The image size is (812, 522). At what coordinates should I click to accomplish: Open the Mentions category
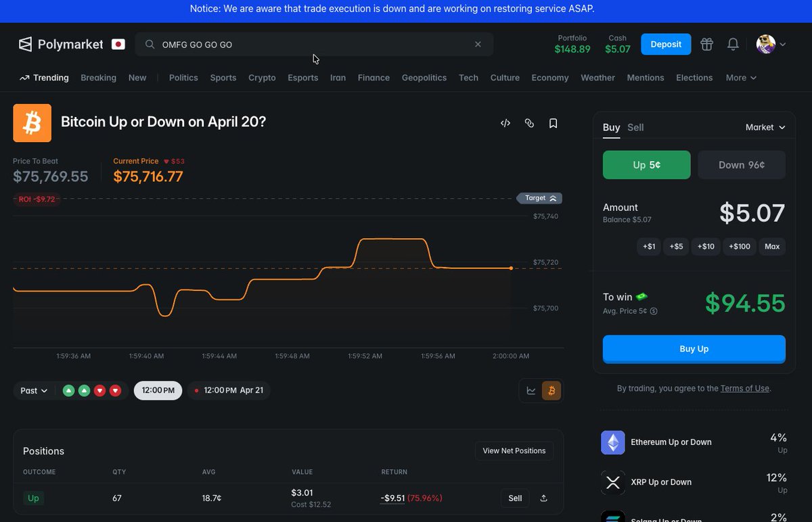pos(646,78)
